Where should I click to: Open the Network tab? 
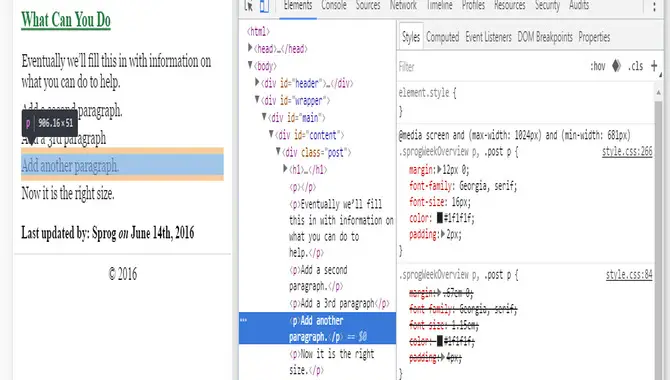[x=403, y=6]
